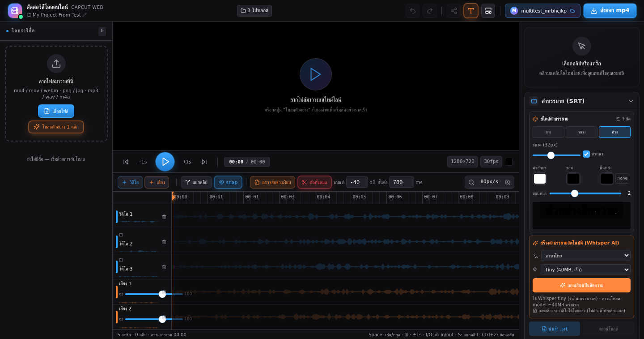This screenshot has height=339, width=644.
Task: Click the แยกคลิป split clip button
Action: (196, 182)
